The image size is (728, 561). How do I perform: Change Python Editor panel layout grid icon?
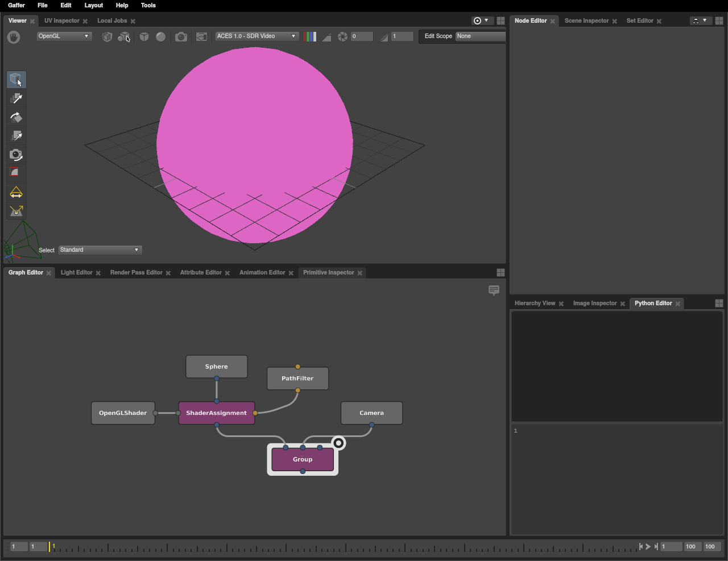(719, 303)
